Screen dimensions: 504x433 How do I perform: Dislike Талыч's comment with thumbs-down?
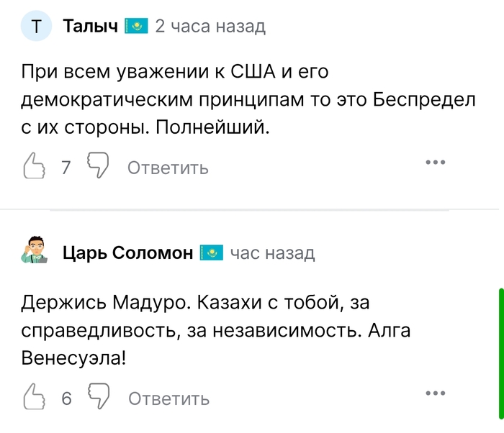pyautogui.click(x=98, y=166)
